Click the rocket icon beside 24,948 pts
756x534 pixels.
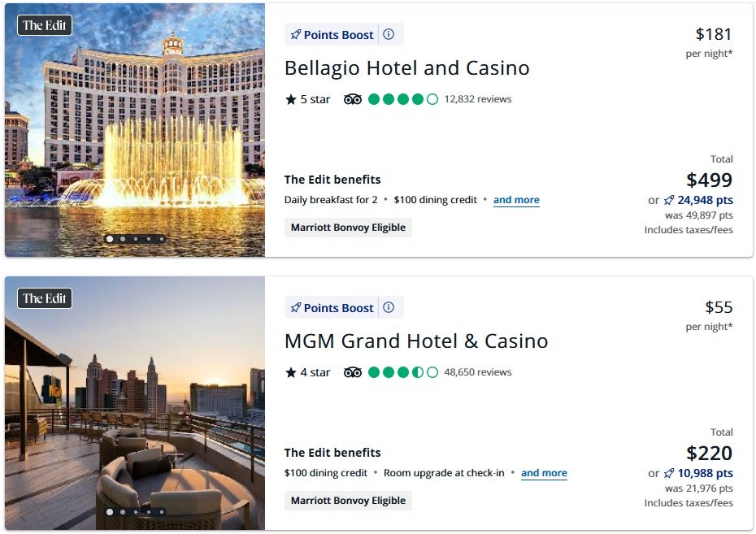click(669, 200)
